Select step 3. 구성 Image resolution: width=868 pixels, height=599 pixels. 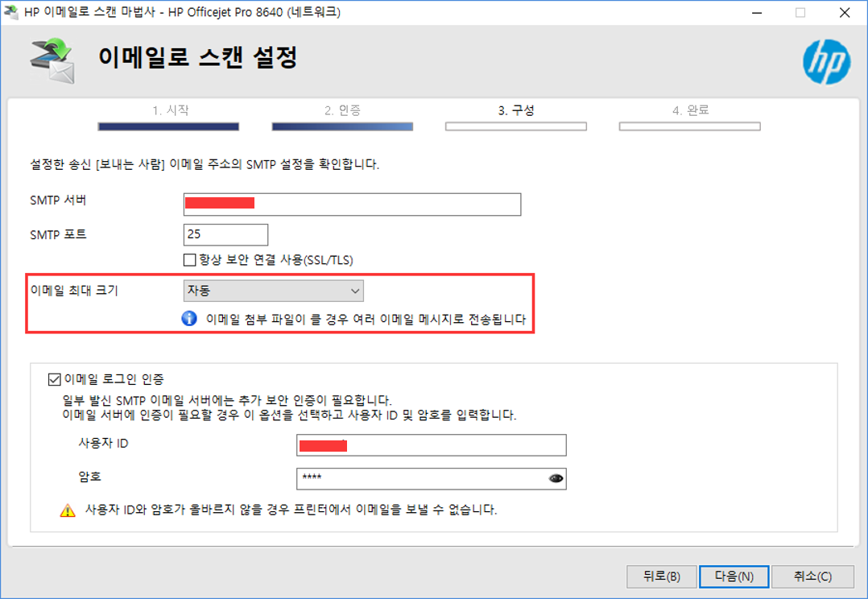[x=516, y=110]
